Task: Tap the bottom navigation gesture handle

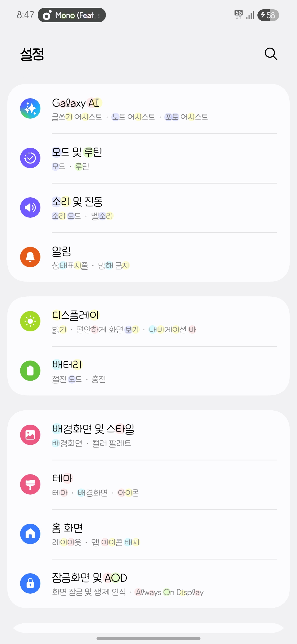Action: (148, 638)
